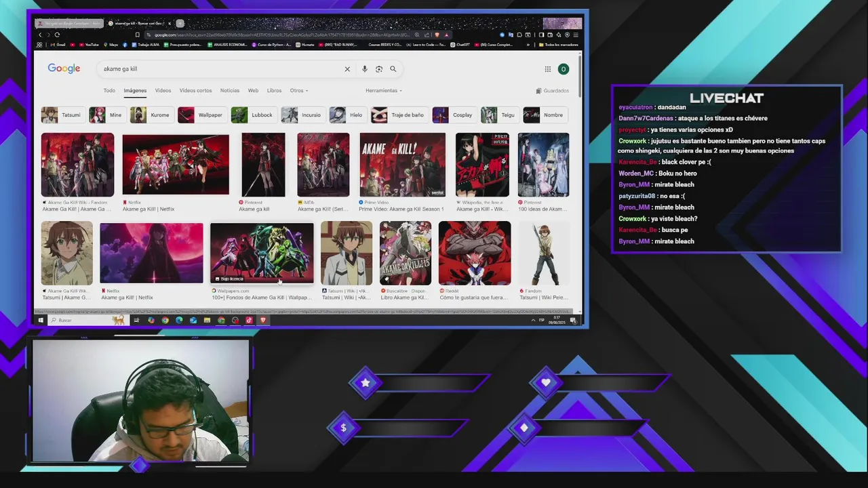868x488 pixels.
Task: Open the Windows Start menu
Action: coord(41,321)
